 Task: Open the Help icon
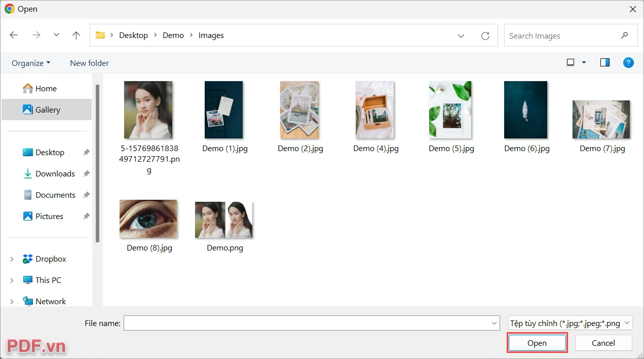pos(628,62)
